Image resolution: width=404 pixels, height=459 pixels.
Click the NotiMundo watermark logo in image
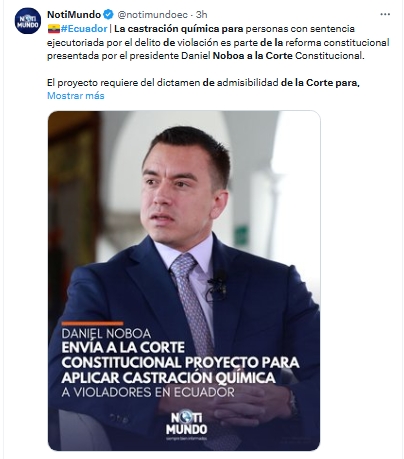(187, 426)
